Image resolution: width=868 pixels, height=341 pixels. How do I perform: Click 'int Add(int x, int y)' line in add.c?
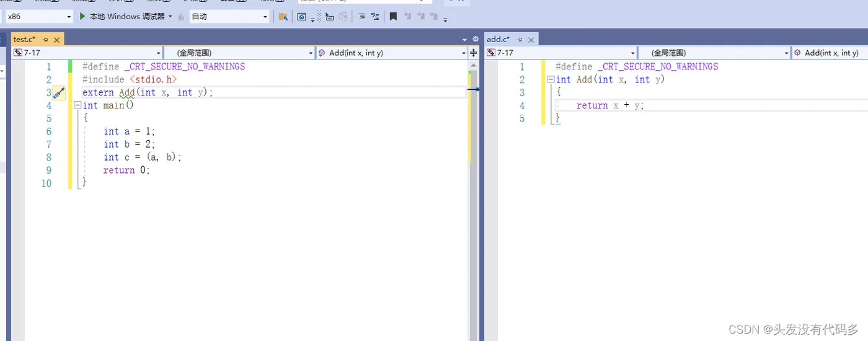(610, 79)
